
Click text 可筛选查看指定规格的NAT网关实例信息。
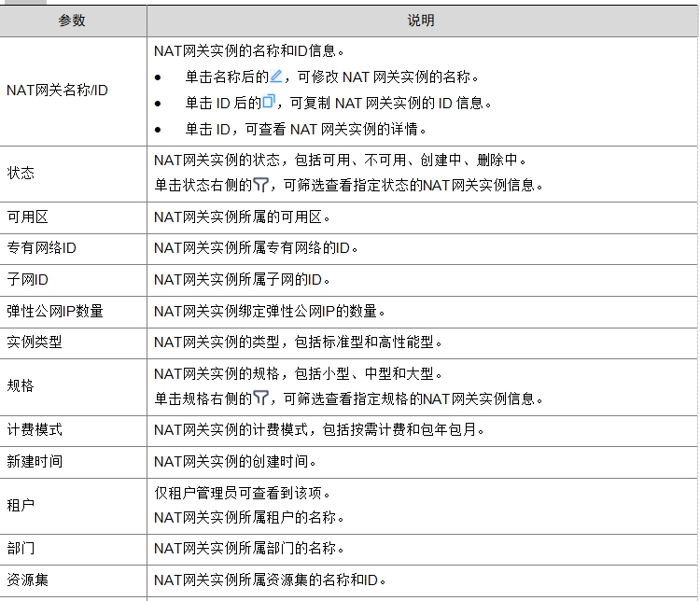coord(413,398)
